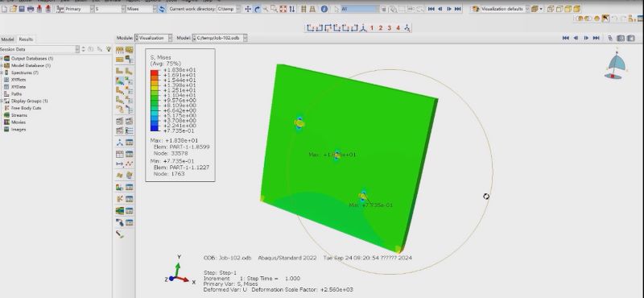The width and height of the screenshot is (644, 298).
Task: Click the wrench tool at toolbox bottom
Action: click(x=119, y=234)
